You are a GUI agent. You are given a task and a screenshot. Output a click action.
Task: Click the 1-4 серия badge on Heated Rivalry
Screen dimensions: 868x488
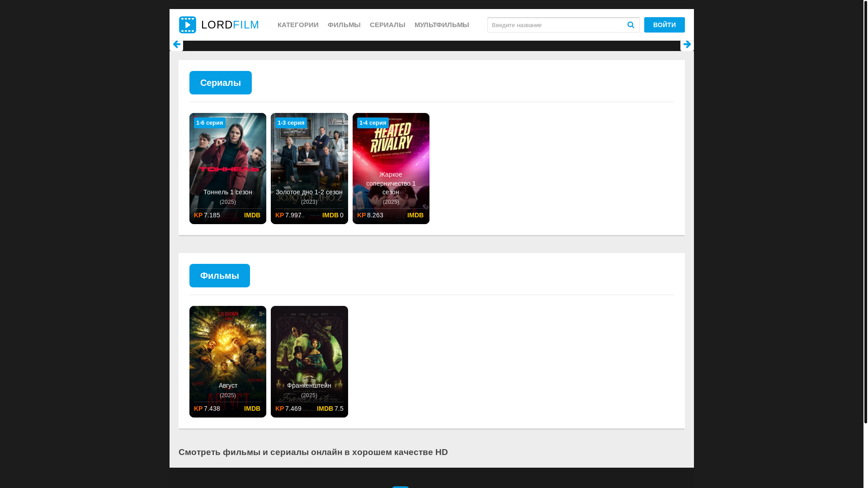point(373,123)
